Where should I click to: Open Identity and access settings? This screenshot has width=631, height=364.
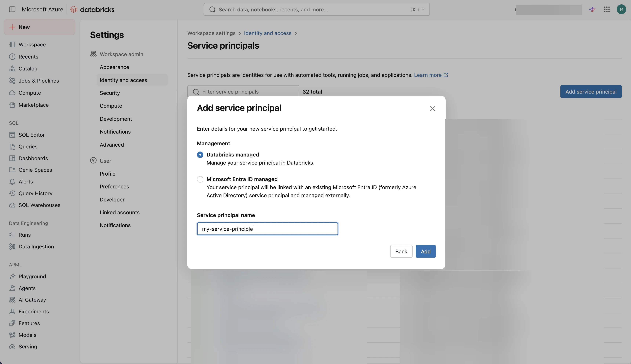click(x=132, y=80)
